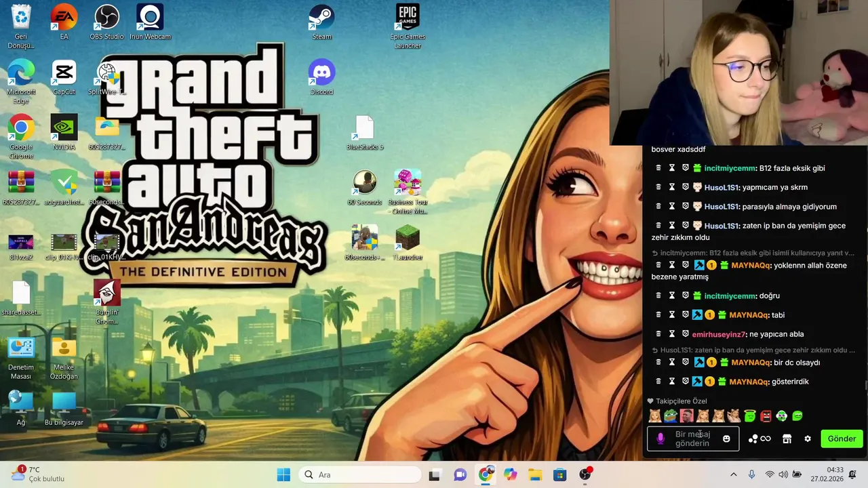Select NVIDIA desktop icon
This screenshot has height=488, width=868.
tap(64, 132)
